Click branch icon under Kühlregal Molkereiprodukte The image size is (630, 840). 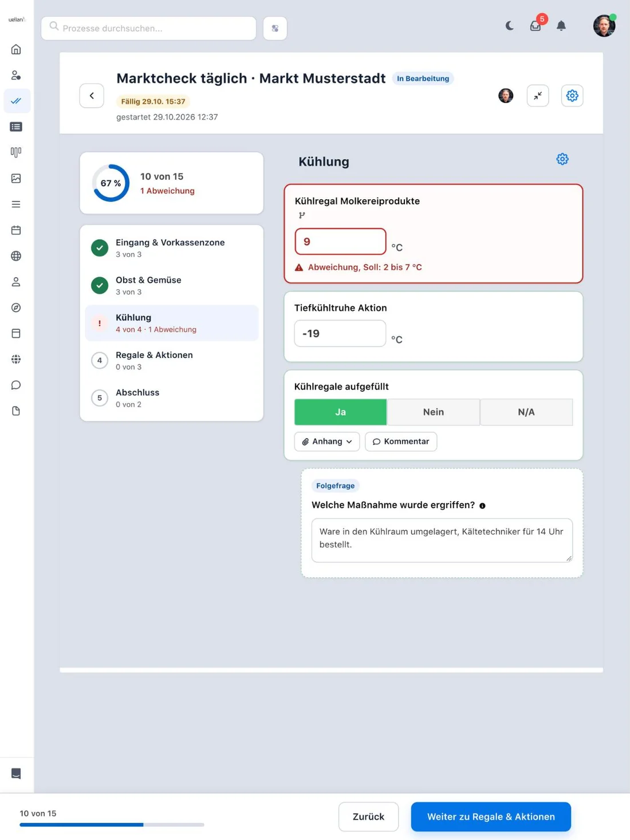coord(302,215)
